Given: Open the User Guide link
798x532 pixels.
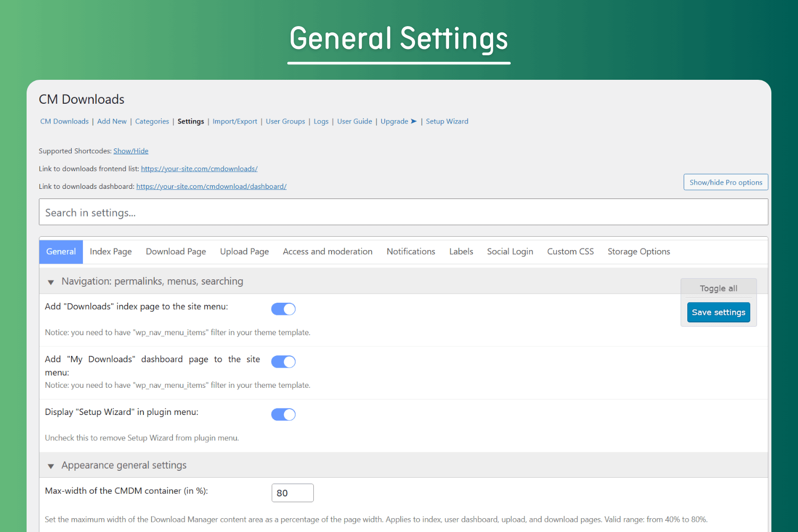Looking at the screenshot, I should [x=355, y=121].
